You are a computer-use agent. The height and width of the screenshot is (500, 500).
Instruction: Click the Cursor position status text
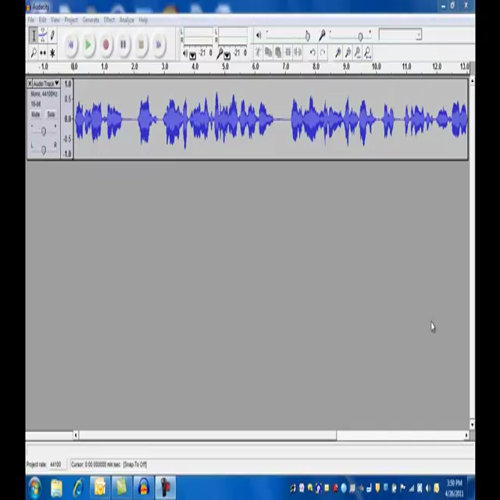click(96, 464)
